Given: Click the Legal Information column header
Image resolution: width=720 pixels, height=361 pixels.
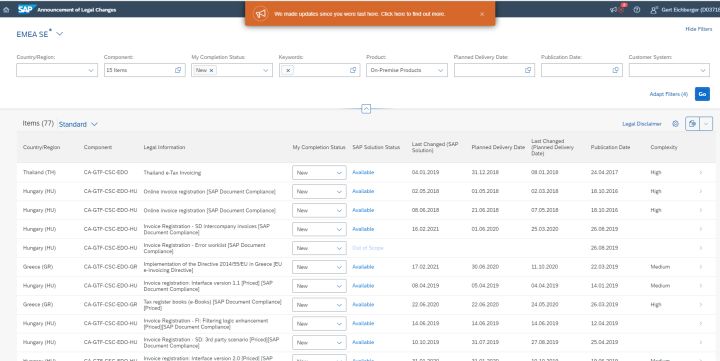Looking at the screenshot, I should [164, 147].
